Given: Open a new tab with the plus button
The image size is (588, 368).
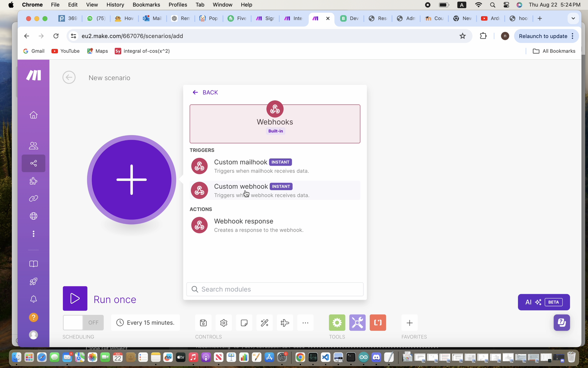Looking at the screenshot, I should coord(540,18).
